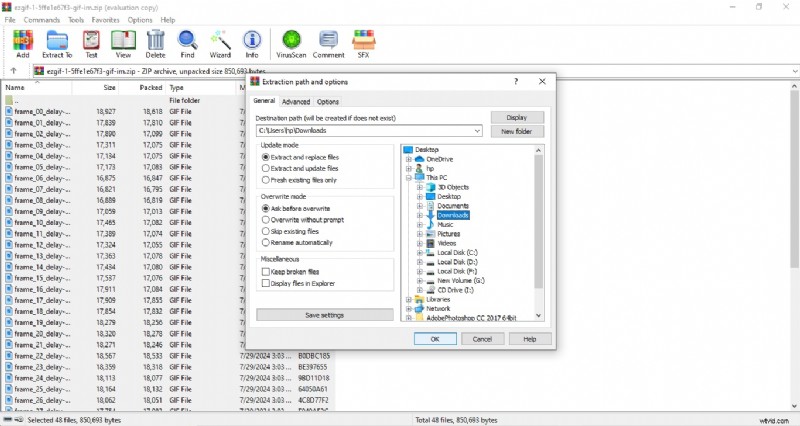Image resolution: width=800 pixels, height=426 pixels.
Task: Expand the Libraries tree node
Action: [x=408, y=299]
